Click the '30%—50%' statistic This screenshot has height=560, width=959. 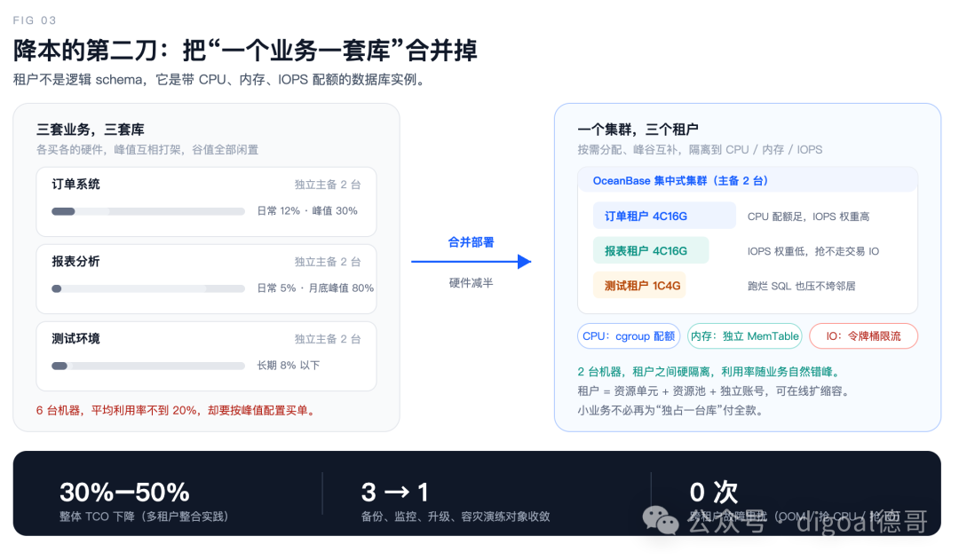pyautogui.click(x=124, y=493)
